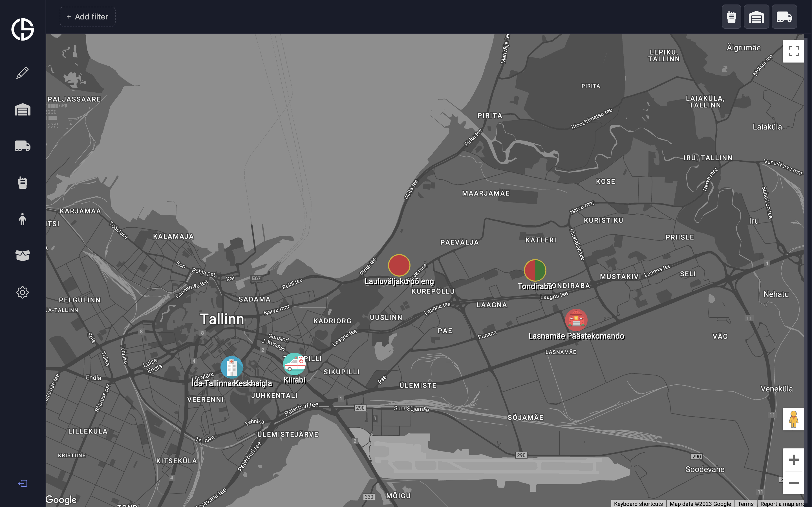Open the open-box inventory sidebar icon
The image size is (812, 507).
[x=23, y=255]
